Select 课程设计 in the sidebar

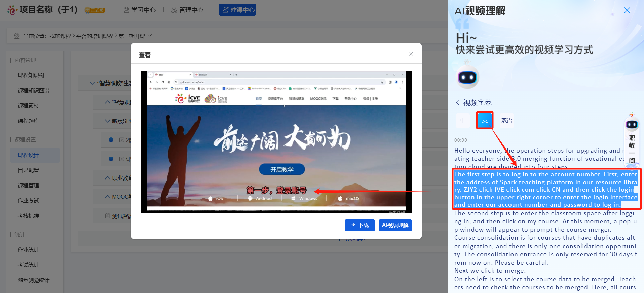35,155
